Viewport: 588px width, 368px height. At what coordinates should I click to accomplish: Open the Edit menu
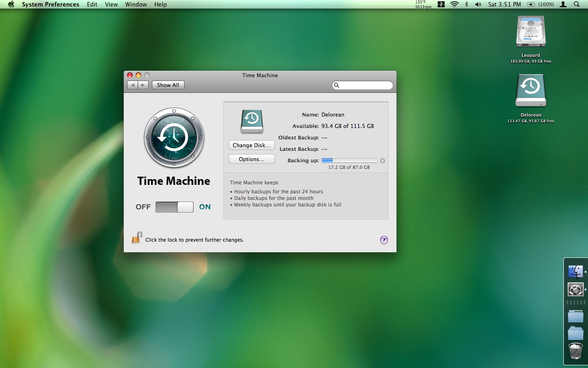point(92,4)
